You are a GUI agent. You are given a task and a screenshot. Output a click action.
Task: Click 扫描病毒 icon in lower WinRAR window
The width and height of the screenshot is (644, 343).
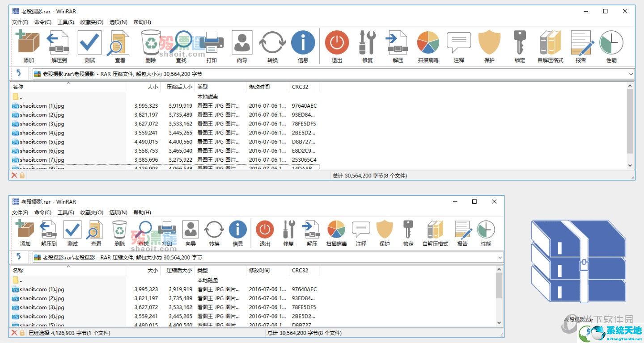pyautogui.click(x=336, y=230)
